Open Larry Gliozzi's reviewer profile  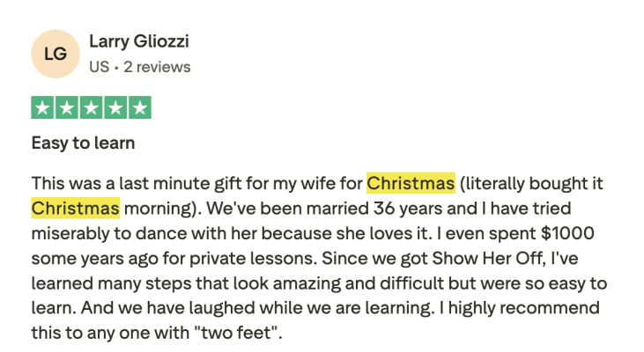[139, 41]
